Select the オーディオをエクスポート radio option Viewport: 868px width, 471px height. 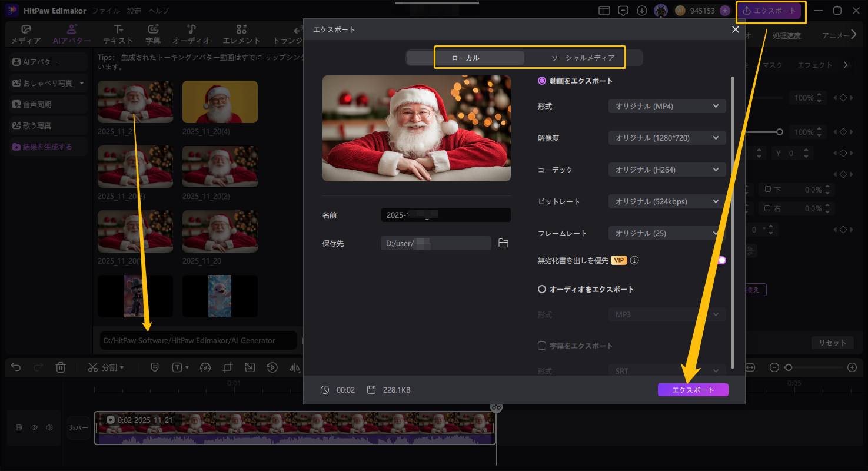click(x=542, y=289)
